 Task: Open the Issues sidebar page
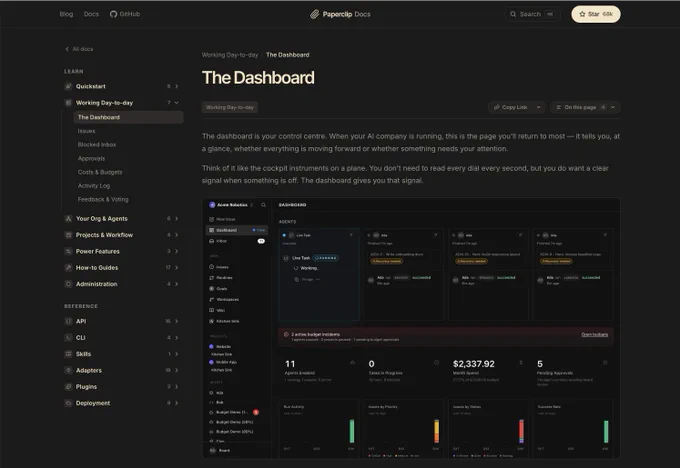[86, 131]
